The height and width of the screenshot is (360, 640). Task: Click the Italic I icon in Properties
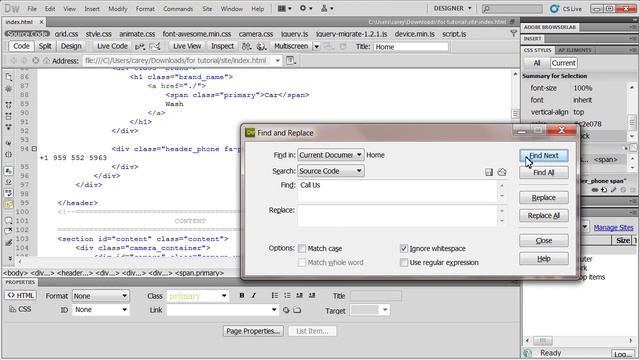click(x=253, y=295)
